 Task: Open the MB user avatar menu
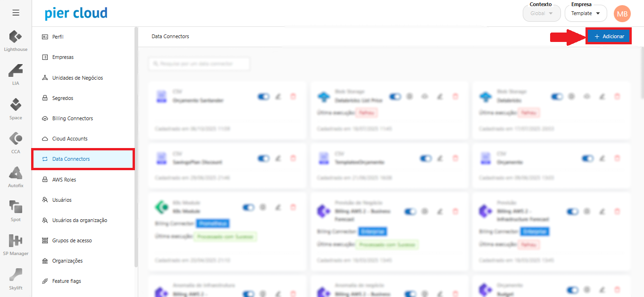[x=622, y=14]
